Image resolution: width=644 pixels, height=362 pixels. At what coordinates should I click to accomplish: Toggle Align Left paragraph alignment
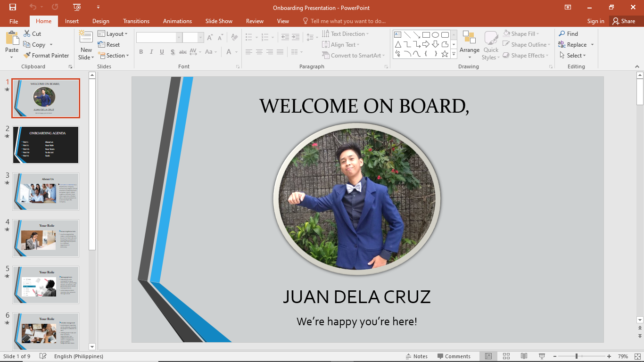(248, 52)
